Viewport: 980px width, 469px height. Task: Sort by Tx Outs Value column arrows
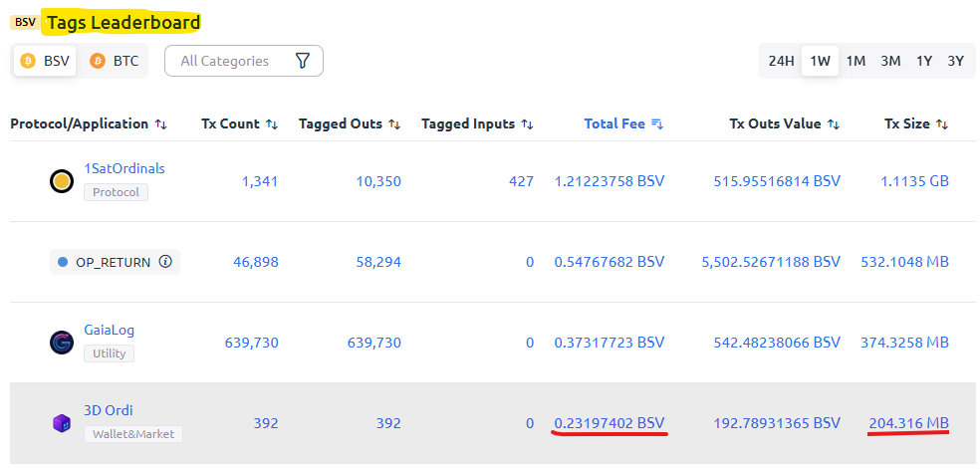pos(834,124)
